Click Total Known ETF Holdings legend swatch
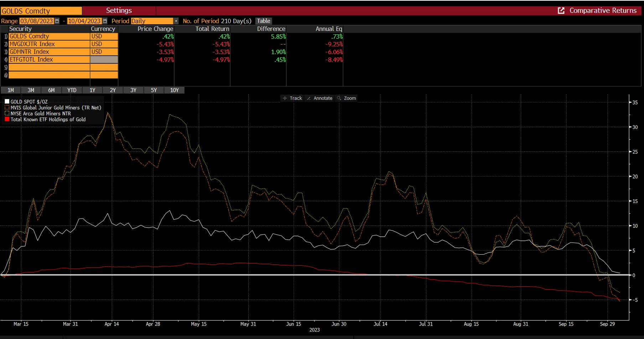Screen dimensions: 644x339 pos(7,119)
